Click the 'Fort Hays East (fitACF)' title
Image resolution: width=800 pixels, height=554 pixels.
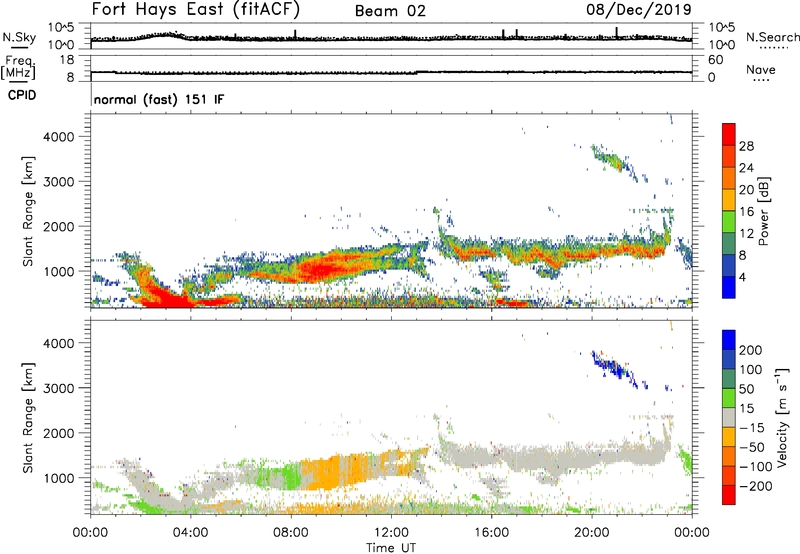[x=195, y=9]
